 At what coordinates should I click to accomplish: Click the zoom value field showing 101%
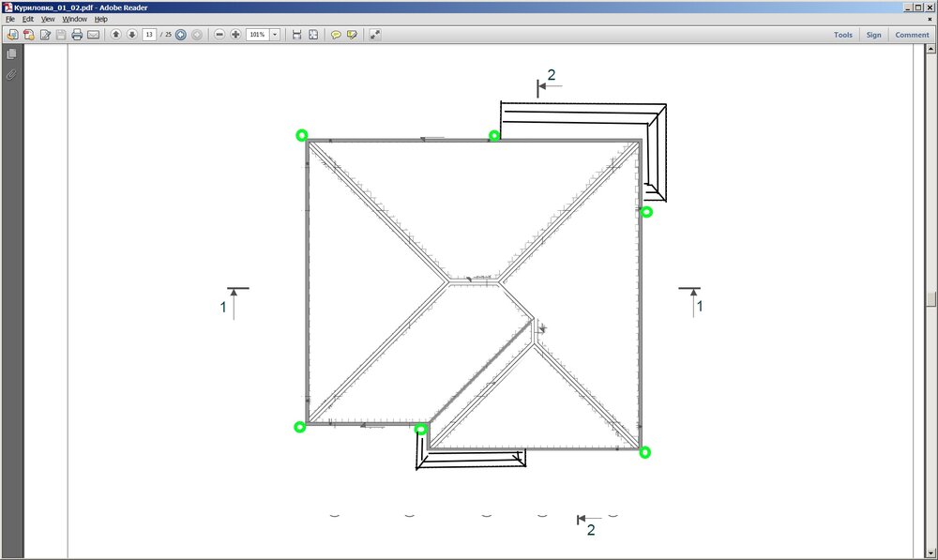[258, 35]
